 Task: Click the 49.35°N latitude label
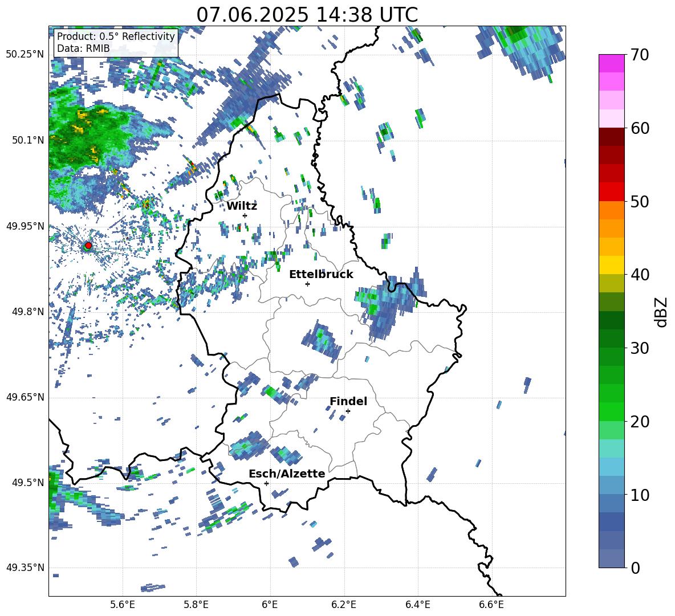point(25,568)
